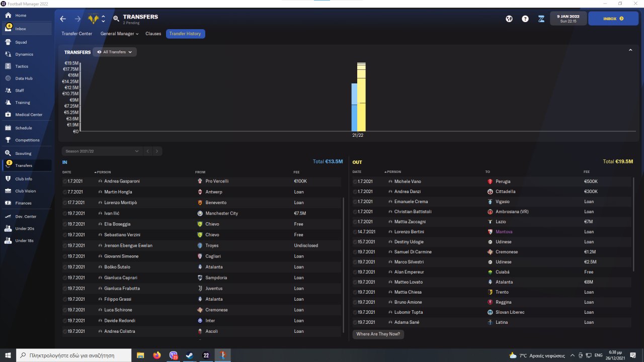
Task: Open the search magnifier in header
Action: 116,19
